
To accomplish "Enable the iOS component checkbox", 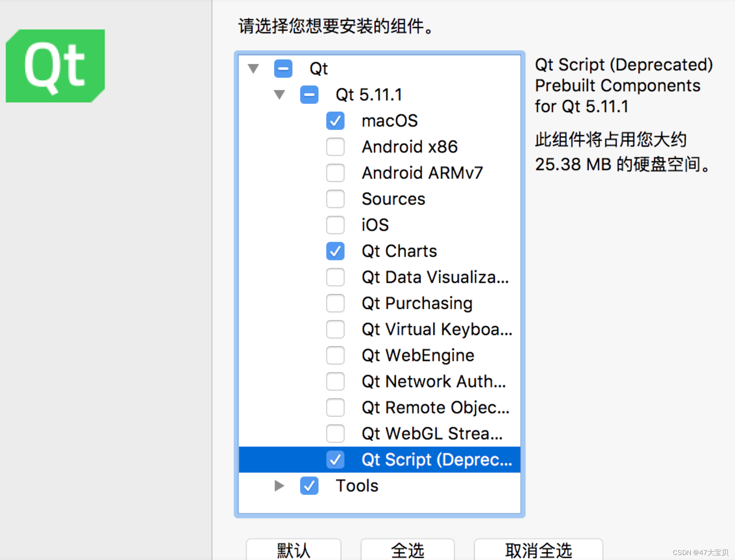I will pos(335,225).
